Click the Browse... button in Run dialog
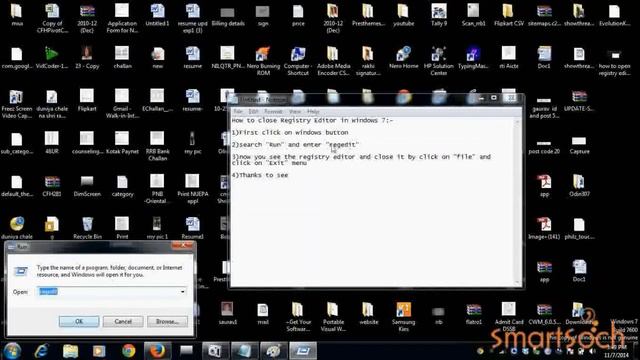Viewport: 640px width, 360px height. (x=167, y=322)
